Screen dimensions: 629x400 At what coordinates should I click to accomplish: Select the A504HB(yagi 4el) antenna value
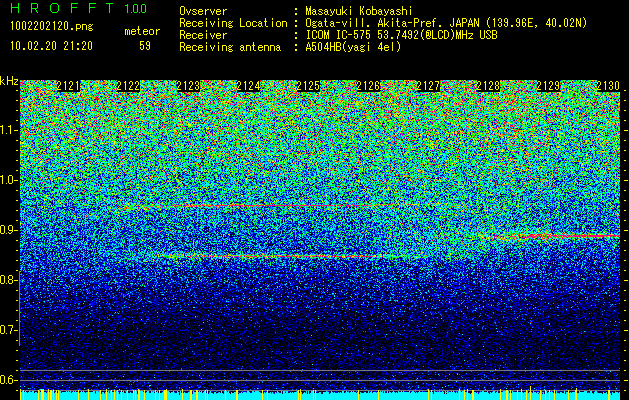[x=353, y=47]
